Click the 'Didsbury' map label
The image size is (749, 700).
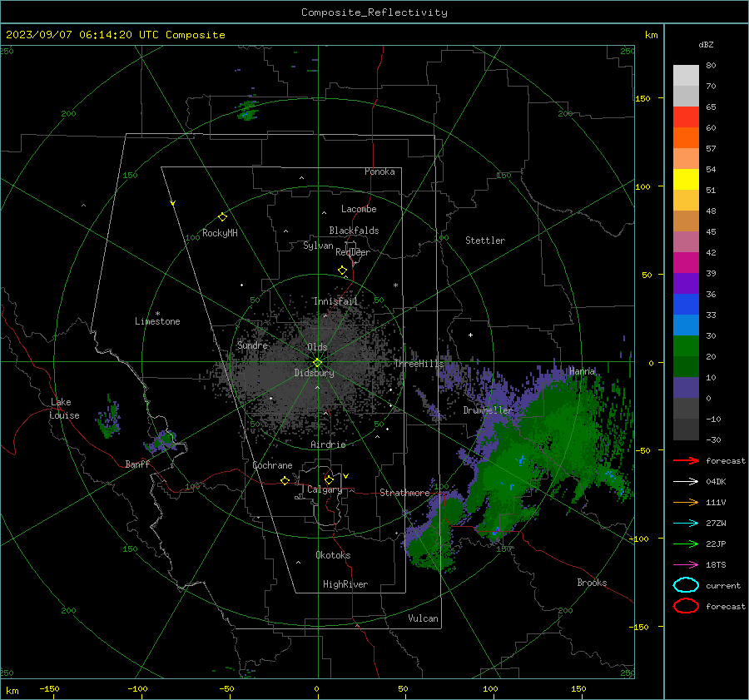tap(315, 373)
